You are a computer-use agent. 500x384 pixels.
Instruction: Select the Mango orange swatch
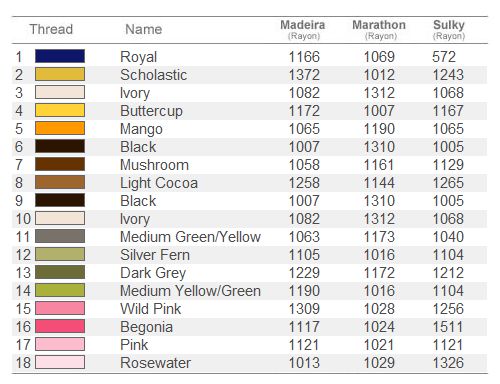(60, 128)
